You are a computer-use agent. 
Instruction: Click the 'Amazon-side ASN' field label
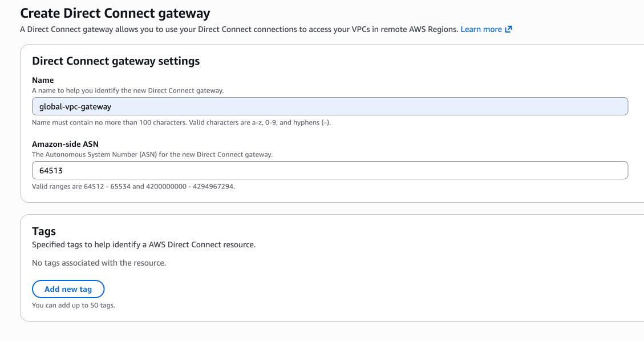65,144
